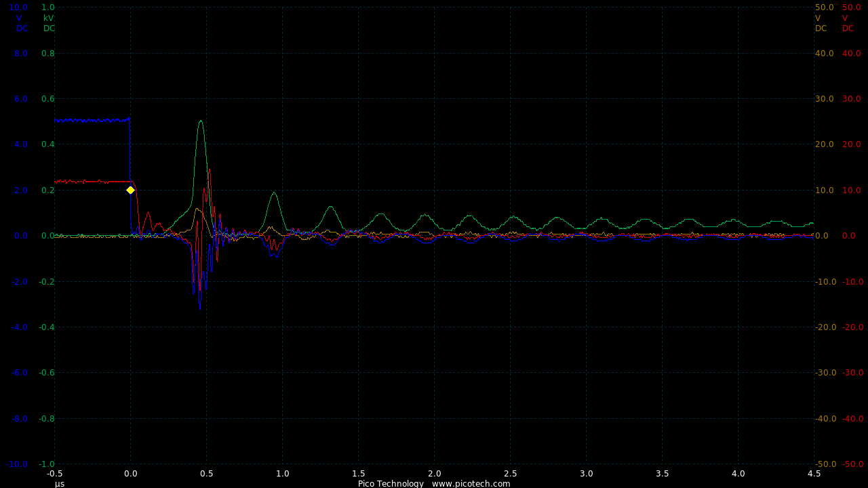The width and height of the screenshot is (868, 488).
Task: Select the 0.0 tick on time axis
Action: pyautogui.click(x=131, y=474)
